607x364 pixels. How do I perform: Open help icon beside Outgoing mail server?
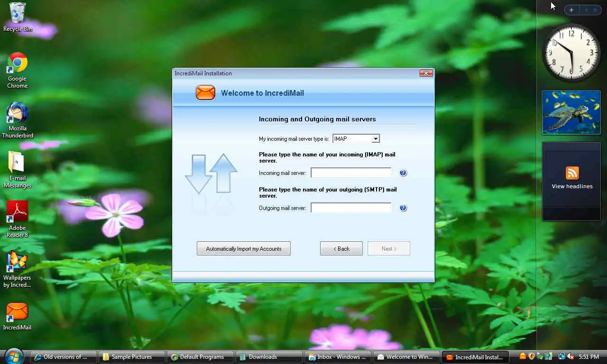pyautogui.click(x=403, y=208)
